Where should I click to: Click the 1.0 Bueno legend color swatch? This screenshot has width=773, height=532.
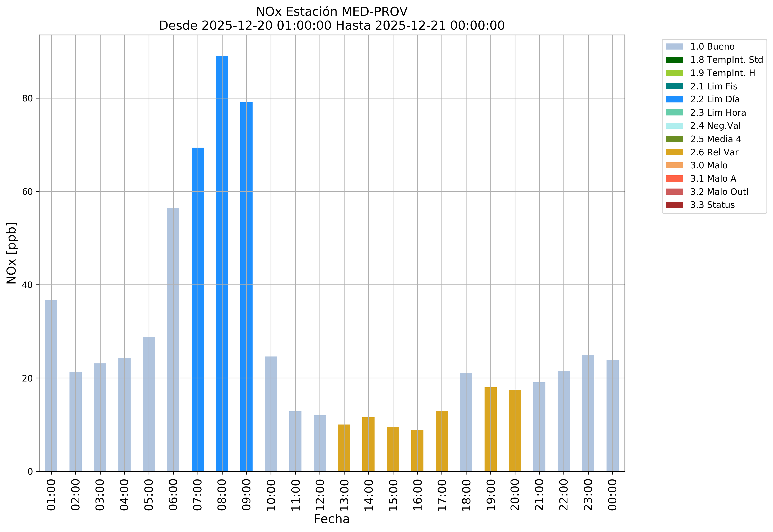point(674,47)
